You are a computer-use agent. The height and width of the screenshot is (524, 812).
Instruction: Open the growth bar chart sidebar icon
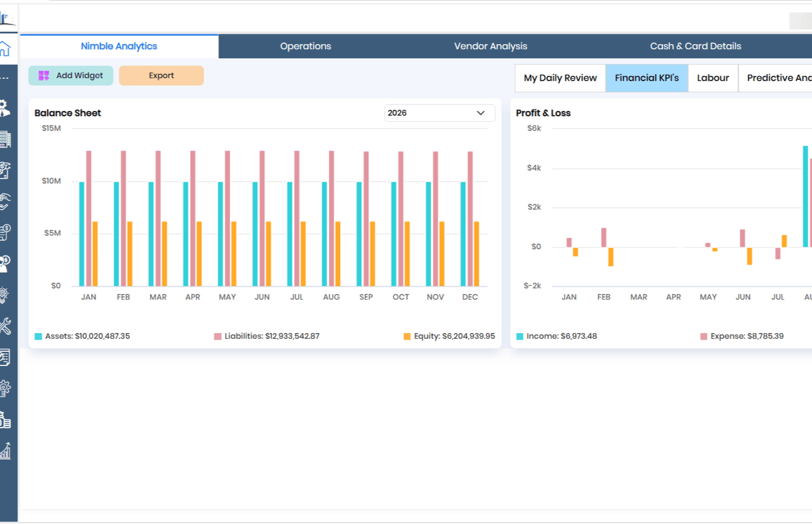[5, 451]
